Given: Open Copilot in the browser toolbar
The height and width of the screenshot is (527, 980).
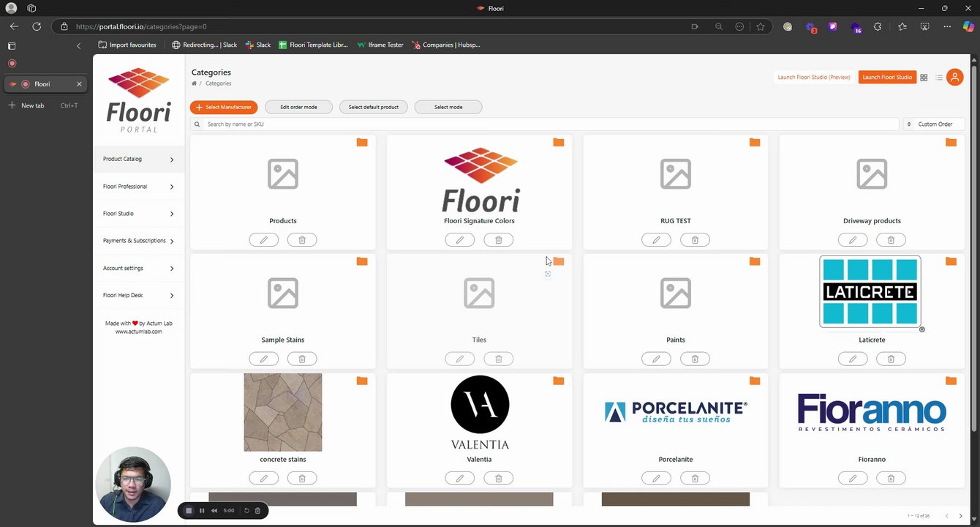Looking at the screenshot, I should click(968, 26).
